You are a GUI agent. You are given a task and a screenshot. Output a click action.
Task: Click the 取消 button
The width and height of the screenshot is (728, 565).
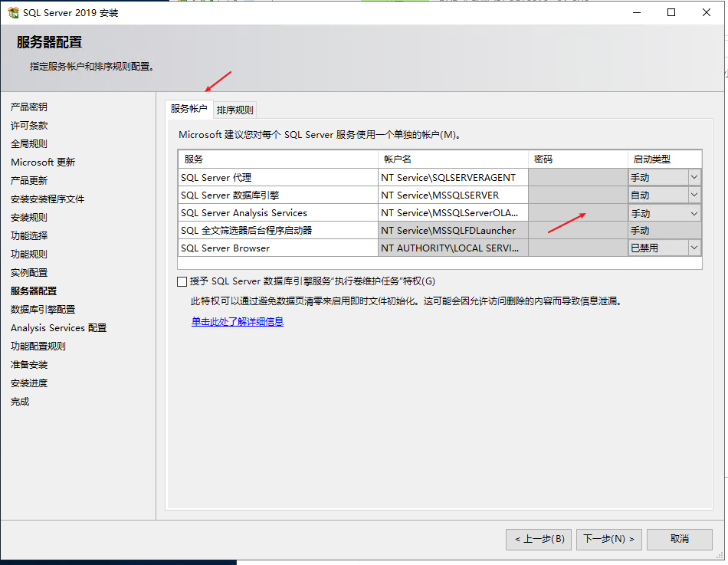(x=679, y=539)
